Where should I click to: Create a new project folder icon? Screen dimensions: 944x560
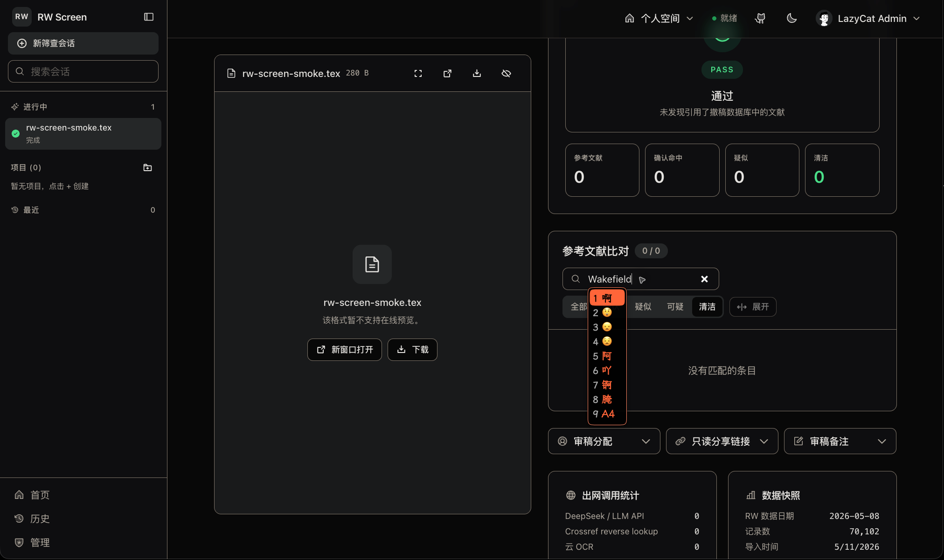click(x=147, y=167)
